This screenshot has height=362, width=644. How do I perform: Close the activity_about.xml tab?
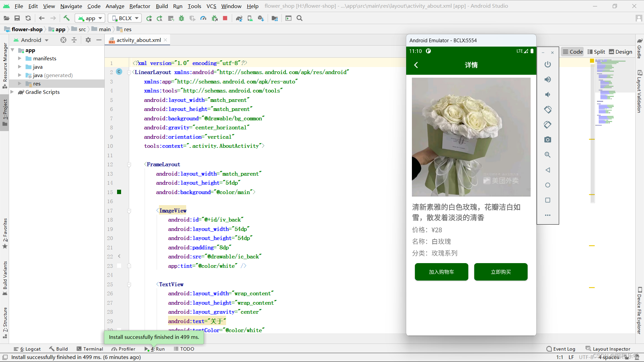(x=165, y=40)
